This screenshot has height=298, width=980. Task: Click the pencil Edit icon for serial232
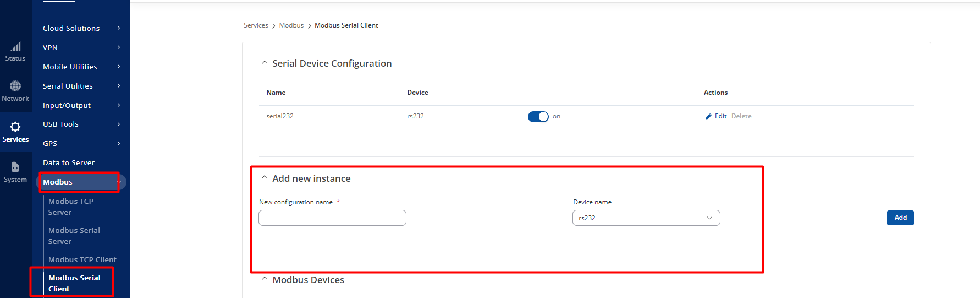pos(708,116)
